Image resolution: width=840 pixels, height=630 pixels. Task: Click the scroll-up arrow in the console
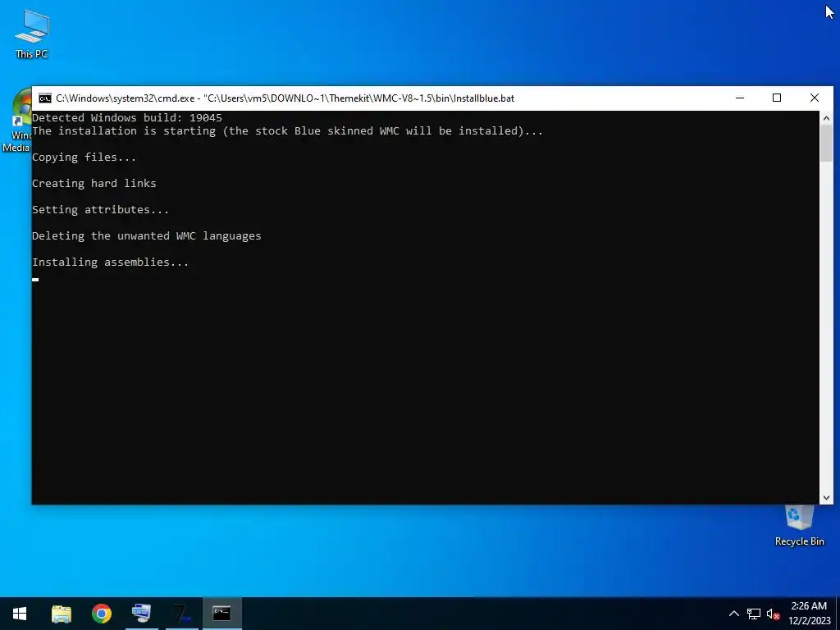826,118
